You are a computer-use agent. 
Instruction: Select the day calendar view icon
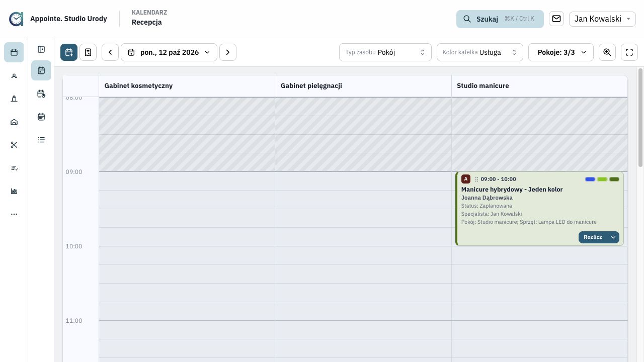coord(41,70)
